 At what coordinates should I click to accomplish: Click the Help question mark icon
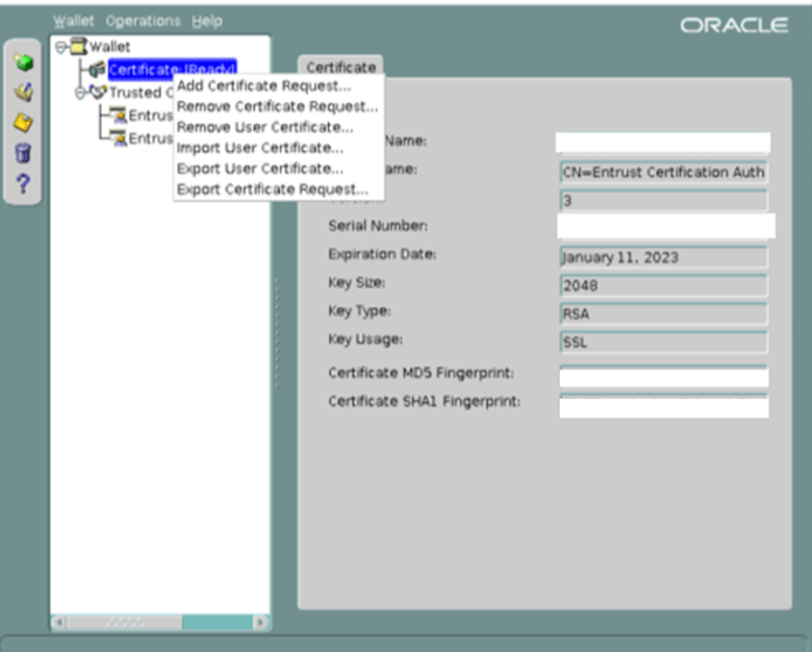[x=24, y=183]
